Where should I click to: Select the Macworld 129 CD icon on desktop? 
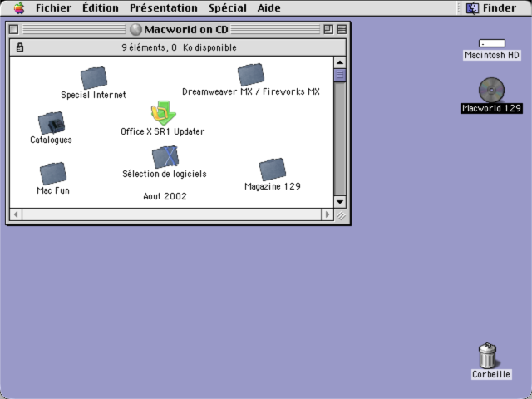point(491,90)
